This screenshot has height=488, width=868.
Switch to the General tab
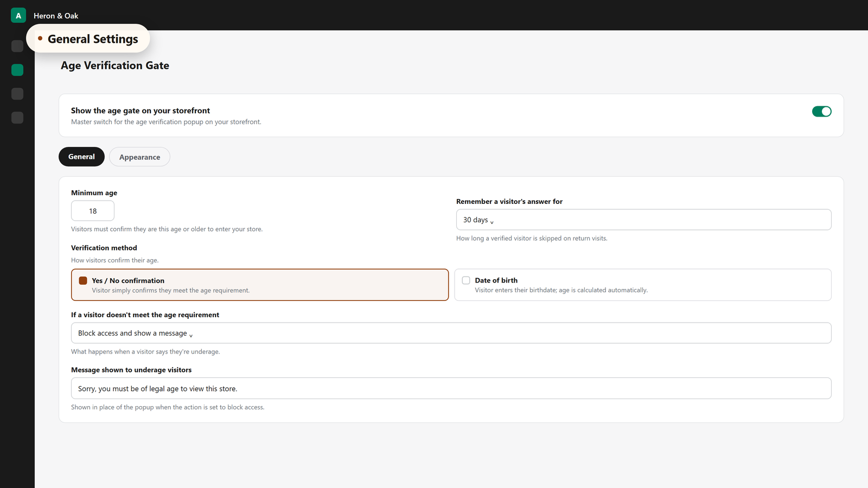[x=81, y=157]
